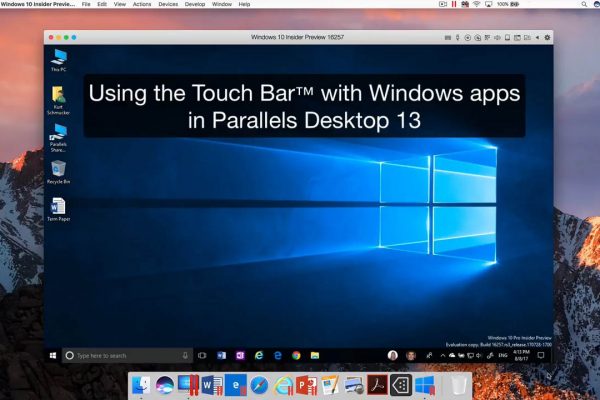
Task: Open the Window menu
Action: tap(222, 4)
